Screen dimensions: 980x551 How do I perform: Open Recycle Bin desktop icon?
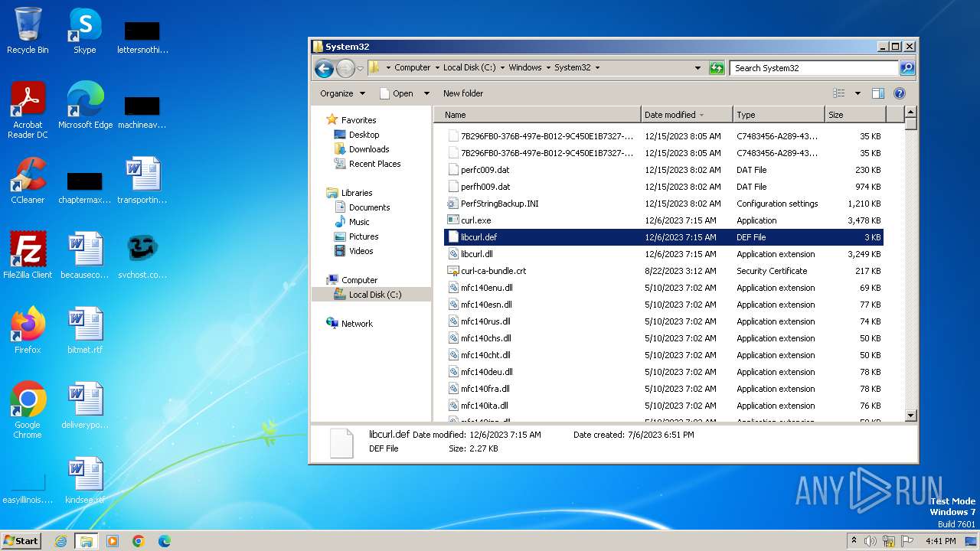28,31
